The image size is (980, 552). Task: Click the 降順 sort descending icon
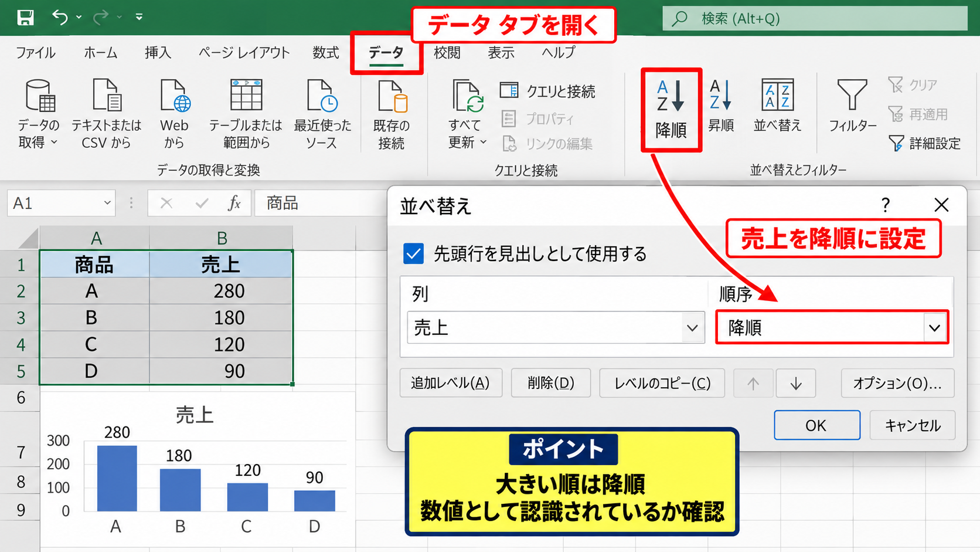tap(671, 96)
